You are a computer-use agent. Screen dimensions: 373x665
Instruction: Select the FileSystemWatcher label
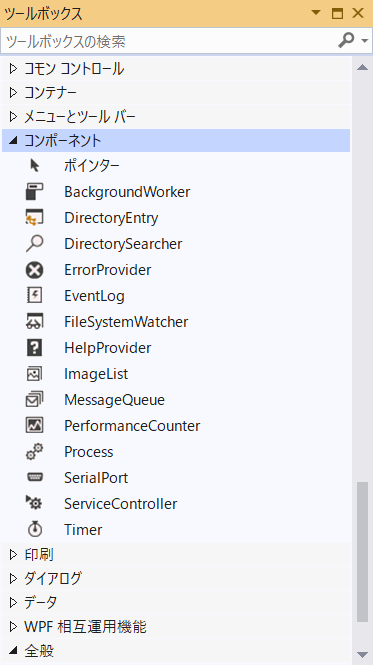point(126,322)
